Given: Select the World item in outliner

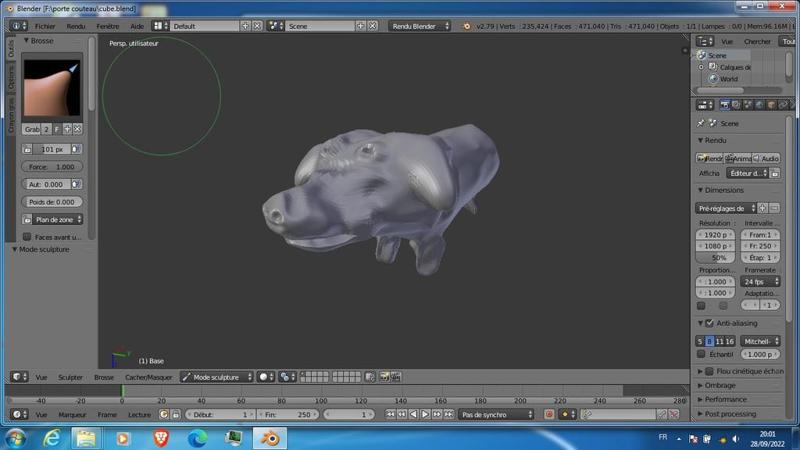Looking at the screenshot, I should pos(729,79).
